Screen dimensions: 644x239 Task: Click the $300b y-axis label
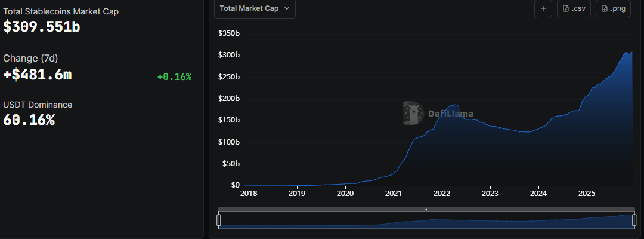(229, 55)
